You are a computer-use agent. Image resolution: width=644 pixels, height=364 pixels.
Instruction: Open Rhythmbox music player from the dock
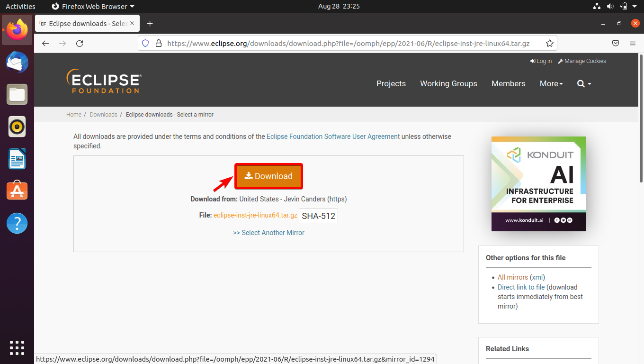tap(17, 127)
